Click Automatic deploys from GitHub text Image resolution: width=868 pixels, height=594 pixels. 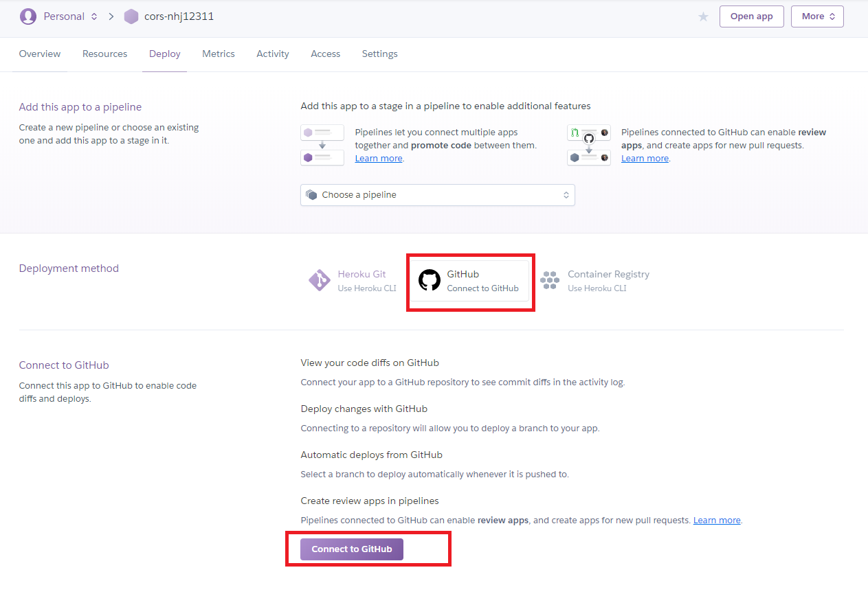click(372, 455)
